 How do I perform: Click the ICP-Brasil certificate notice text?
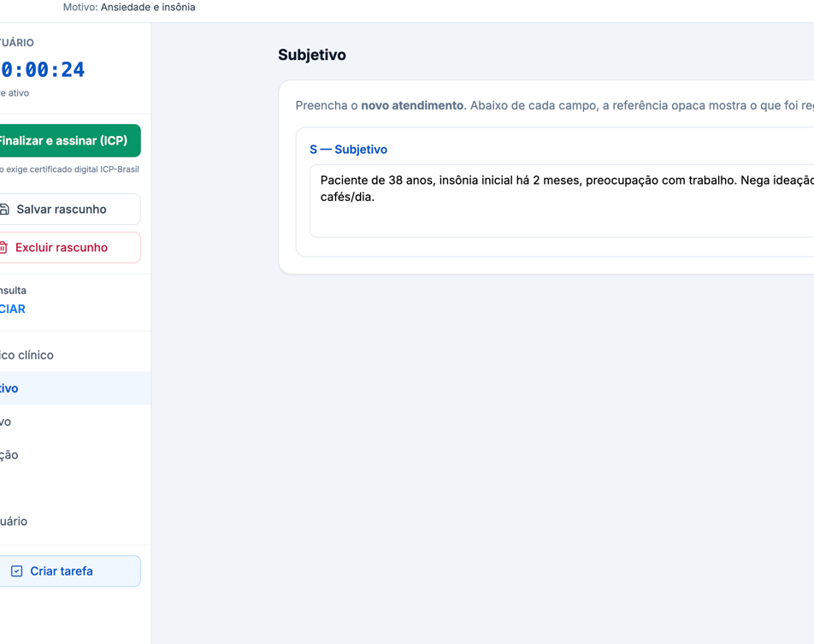click(69, 169)
